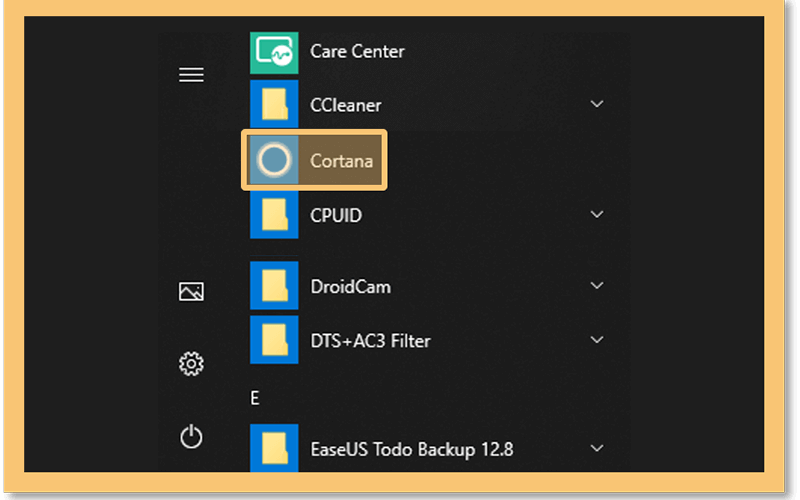Expand the DTS+AC3 Filter chevron
This screenshot has width=800, height=500.
(597, 340)
